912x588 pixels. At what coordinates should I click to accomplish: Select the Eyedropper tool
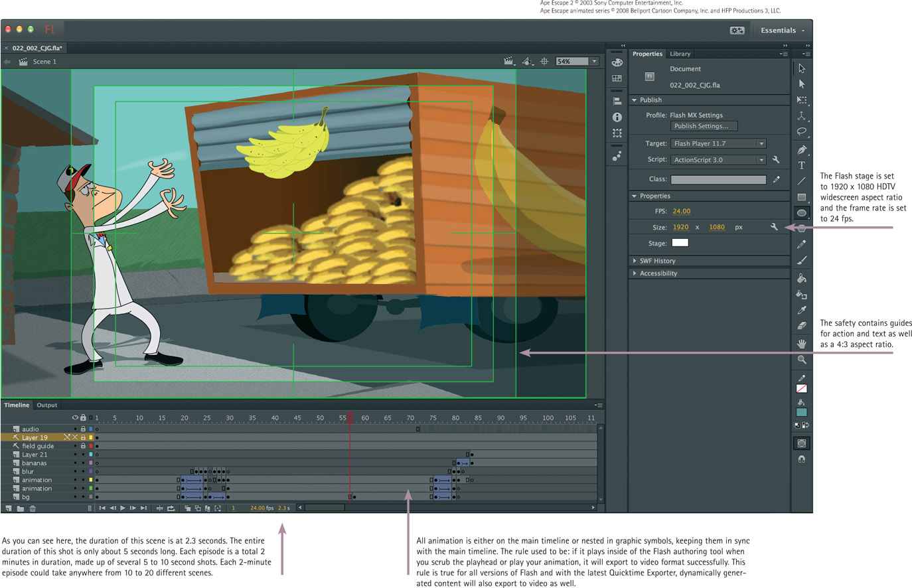click(x=802, y=310)
